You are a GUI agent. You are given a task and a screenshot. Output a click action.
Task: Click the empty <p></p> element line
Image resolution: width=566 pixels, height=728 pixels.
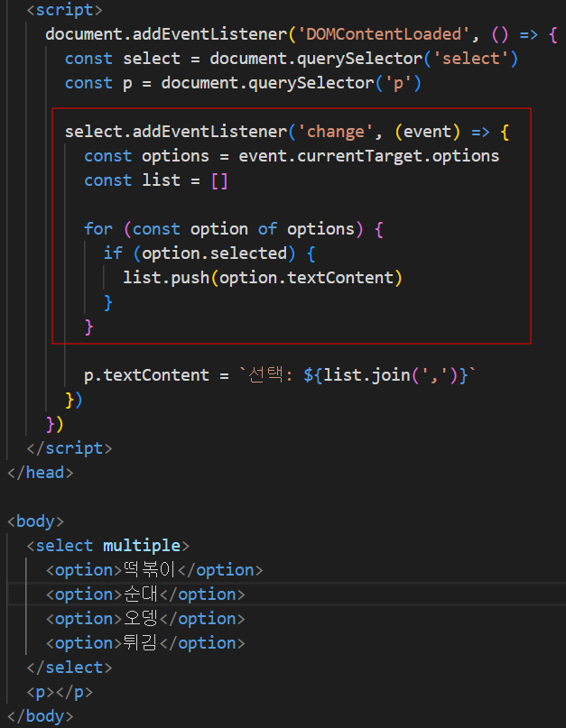tap(60, 692)
